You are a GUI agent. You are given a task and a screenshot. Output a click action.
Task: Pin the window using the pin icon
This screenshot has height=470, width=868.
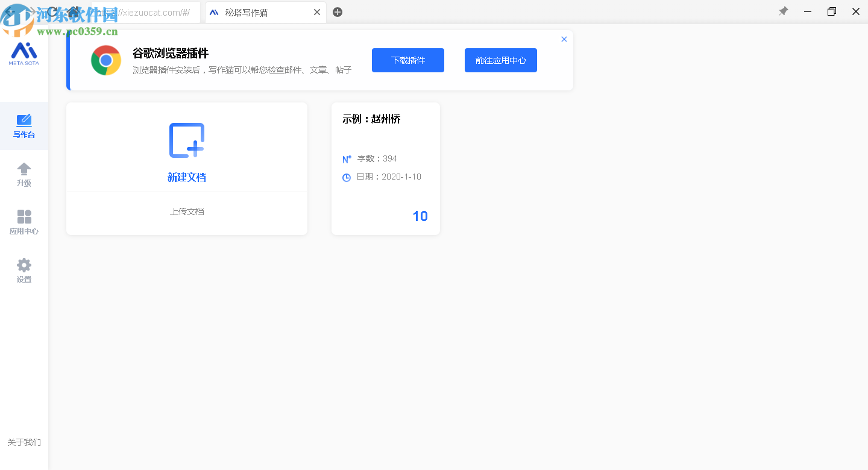click(783, 11)
